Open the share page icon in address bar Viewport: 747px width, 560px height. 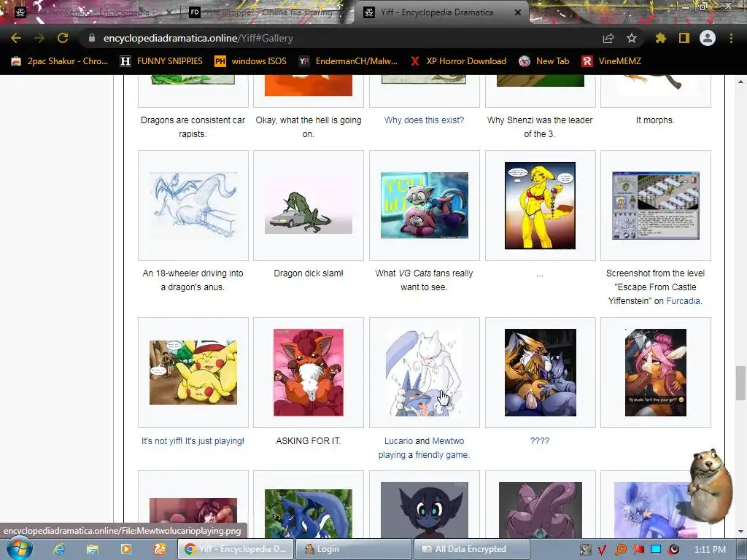click(x=608, y=38)
